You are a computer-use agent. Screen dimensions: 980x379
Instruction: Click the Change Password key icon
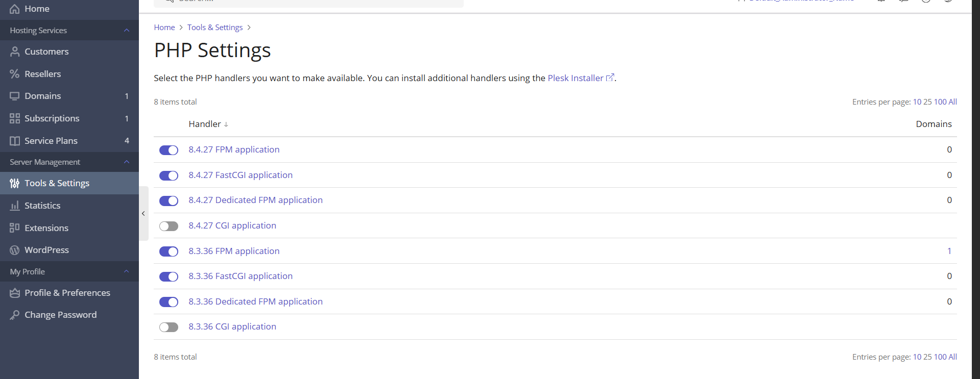point(15,315)
